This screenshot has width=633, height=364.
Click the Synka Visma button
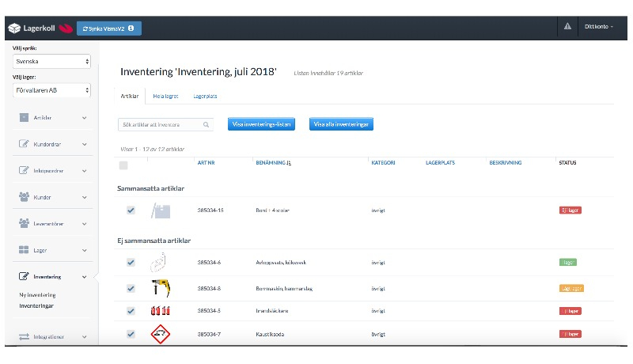(109, 28)
